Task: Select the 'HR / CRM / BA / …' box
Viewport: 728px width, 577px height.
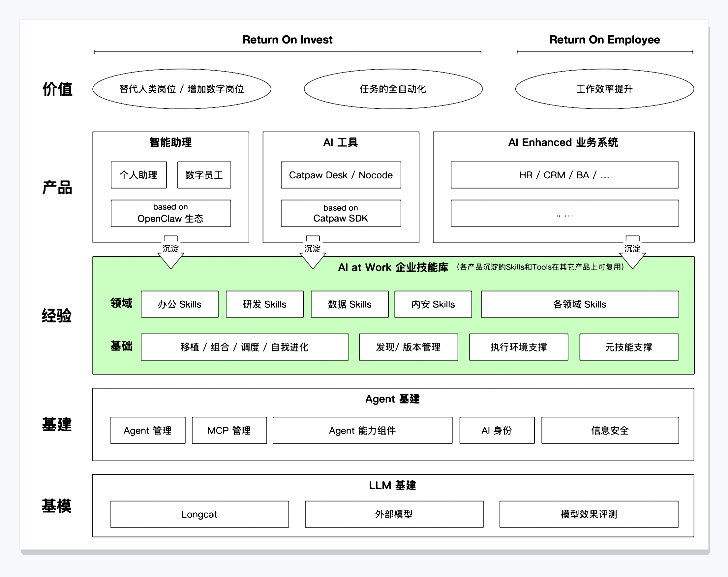Action: pyautogui.click(x=564, y=175)
